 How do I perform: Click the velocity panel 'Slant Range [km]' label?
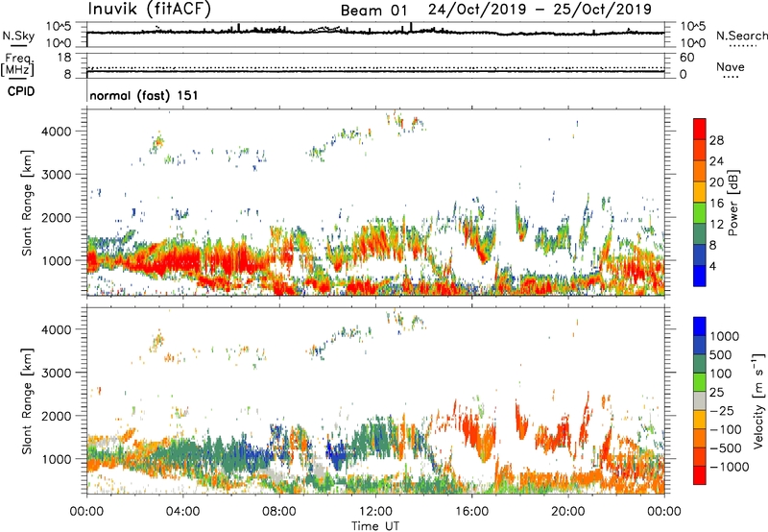click(x=27, y=400)
